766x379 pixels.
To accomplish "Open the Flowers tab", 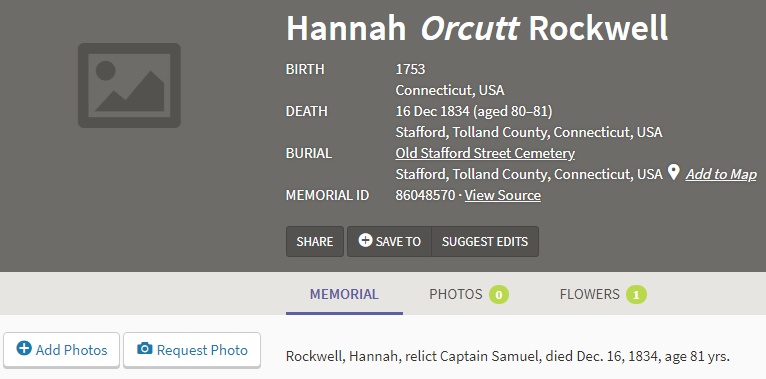I will pyautogui.click(x=603, y=294).
